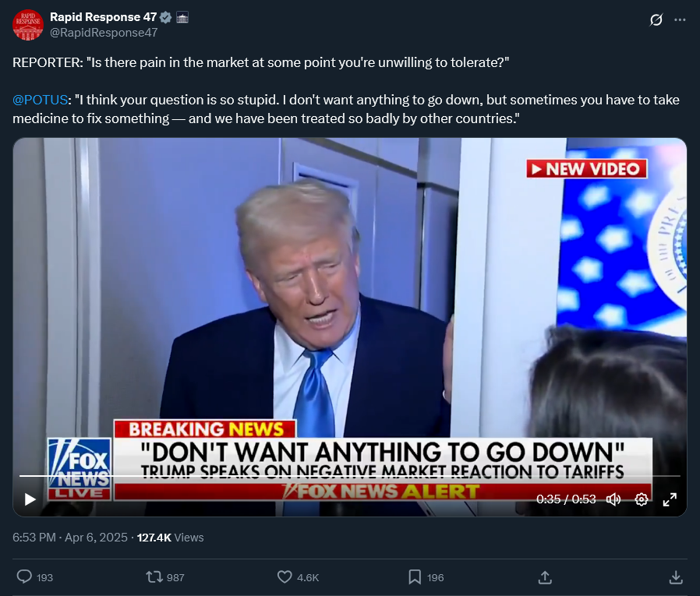Open the video settings gear

tap(642, 499)
